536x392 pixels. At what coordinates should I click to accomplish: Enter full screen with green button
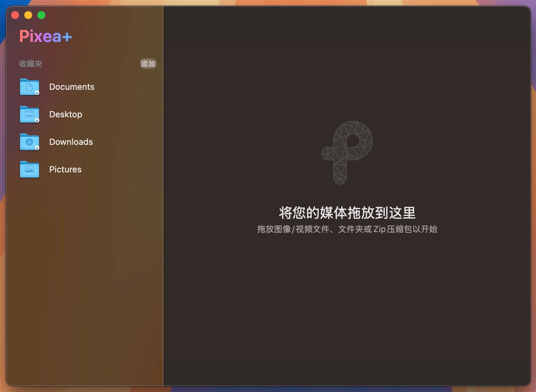click(x=41, y=15)
